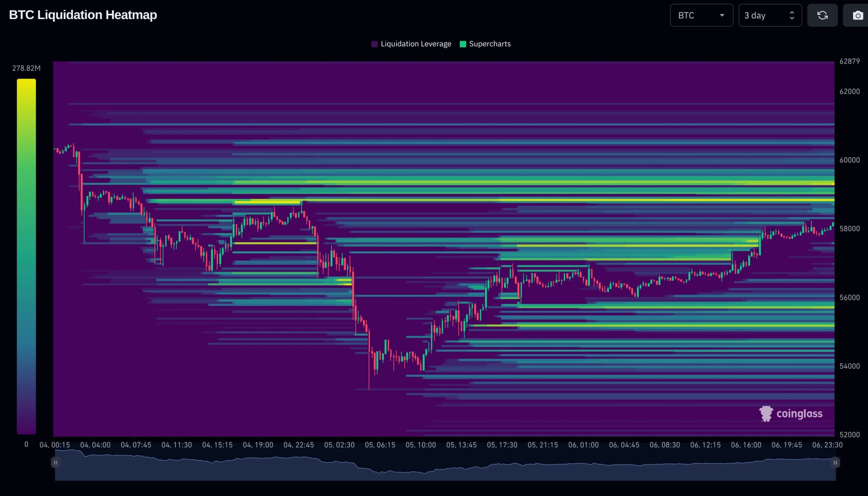The height and width of the screenshot is (496, 868).
Task: Open the BTC coin dropdown
Action: tap(701, 15)
